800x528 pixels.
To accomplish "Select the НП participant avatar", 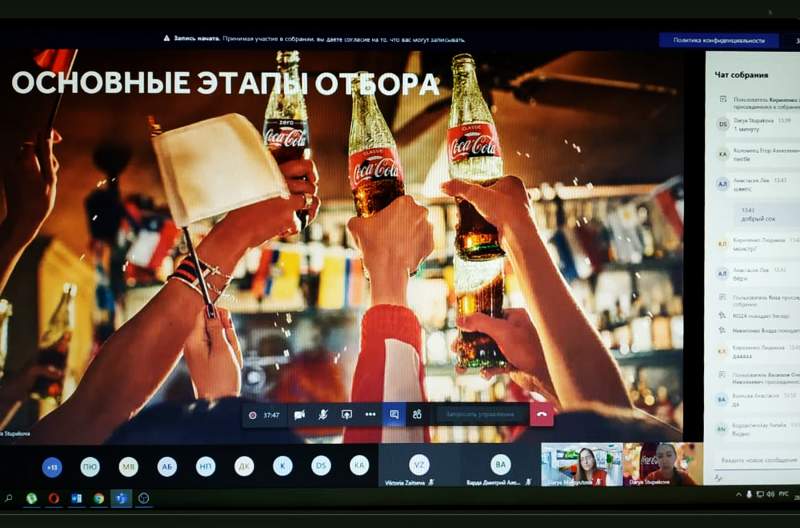I will coord(206,466).
